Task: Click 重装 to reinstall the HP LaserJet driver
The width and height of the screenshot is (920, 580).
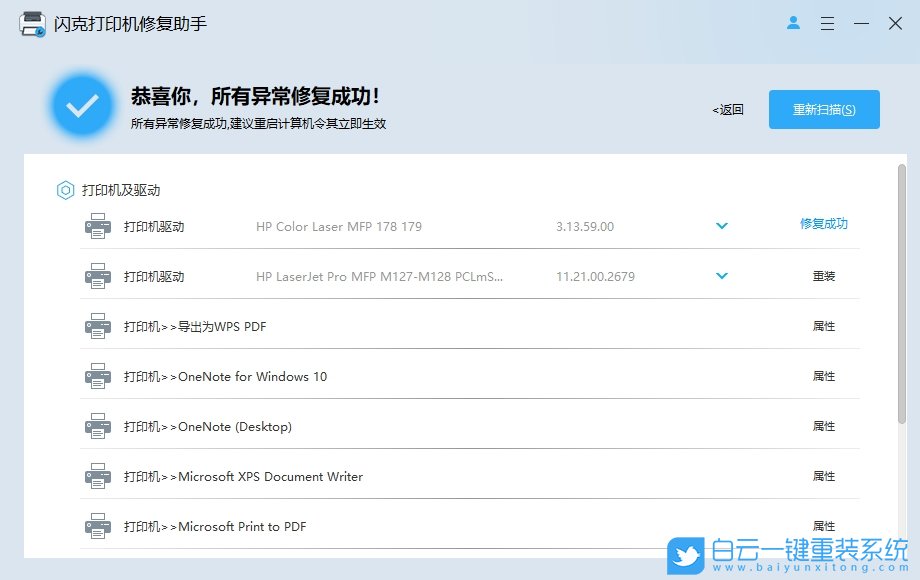Action: 824,276
